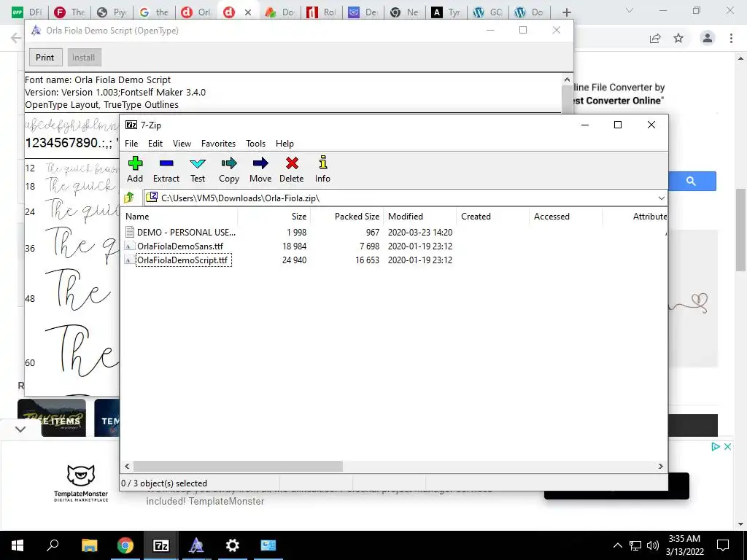
Task: Switch to Chrome from taskbar
Action: pyautogui.click(x=125, y=545)
